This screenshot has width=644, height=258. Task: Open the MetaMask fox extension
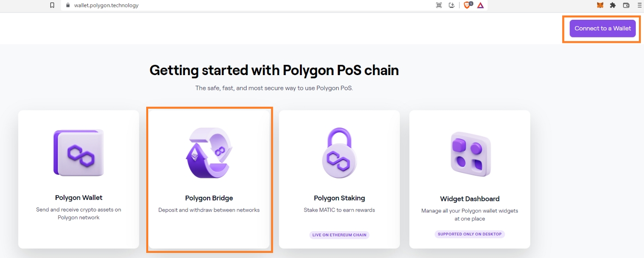click(x=600, y=6)
